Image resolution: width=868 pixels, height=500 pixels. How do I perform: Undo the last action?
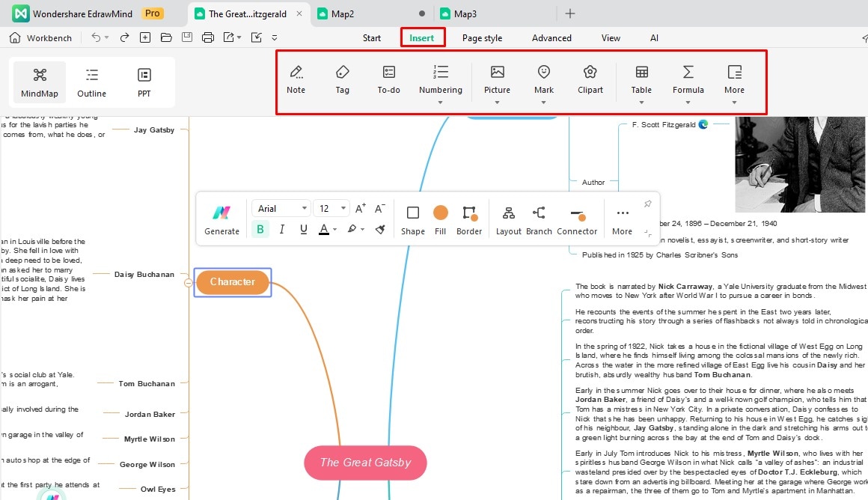[x=96, y=37]
